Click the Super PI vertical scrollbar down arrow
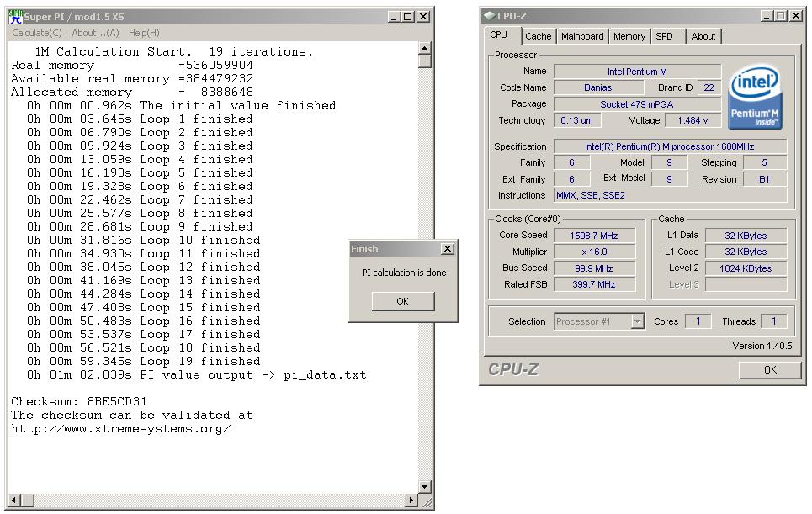 (x=425, y=486)
